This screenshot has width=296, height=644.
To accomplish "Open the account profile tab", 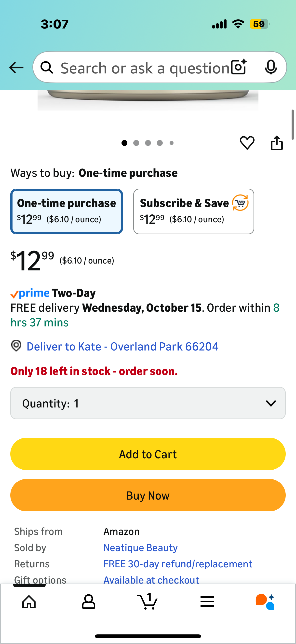I will [88, 602].
